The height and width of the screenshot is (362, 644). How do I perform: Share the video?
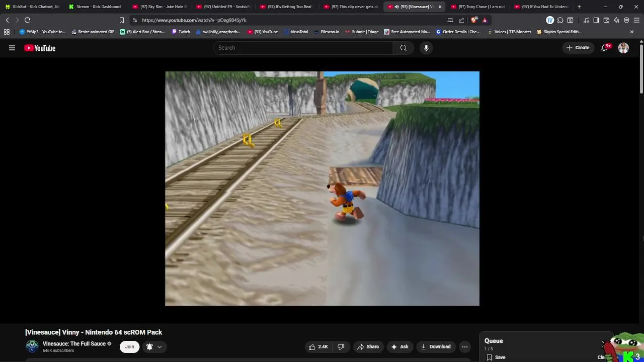click(368, 346)
